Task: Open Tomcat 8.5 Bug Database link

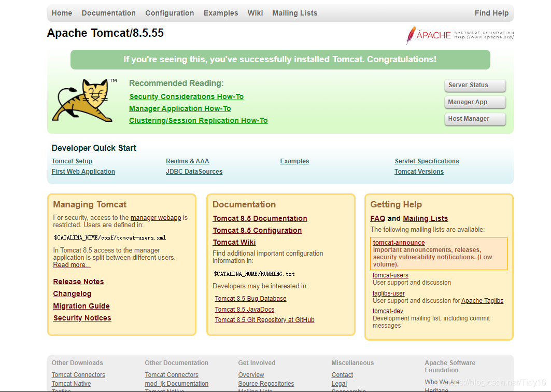Action: pyautogui.click(x=250, y=299)
